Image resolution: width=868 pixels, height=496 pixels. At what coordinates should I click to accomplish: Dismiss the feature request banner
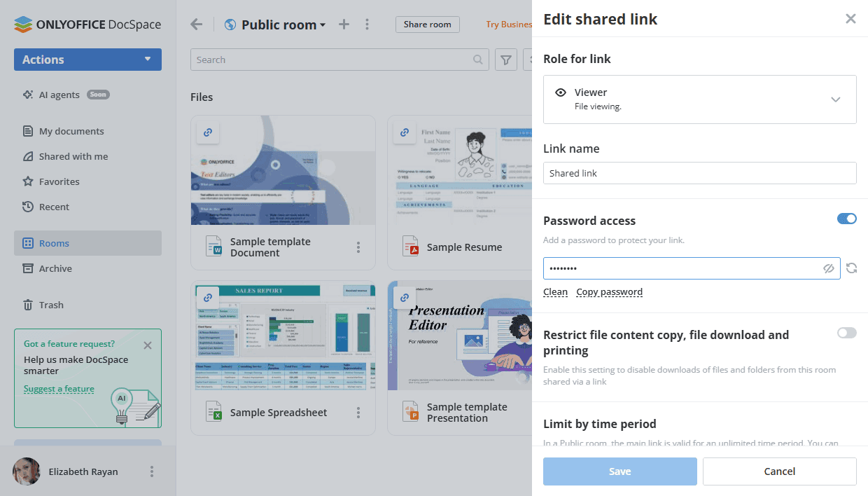point(147,345)
